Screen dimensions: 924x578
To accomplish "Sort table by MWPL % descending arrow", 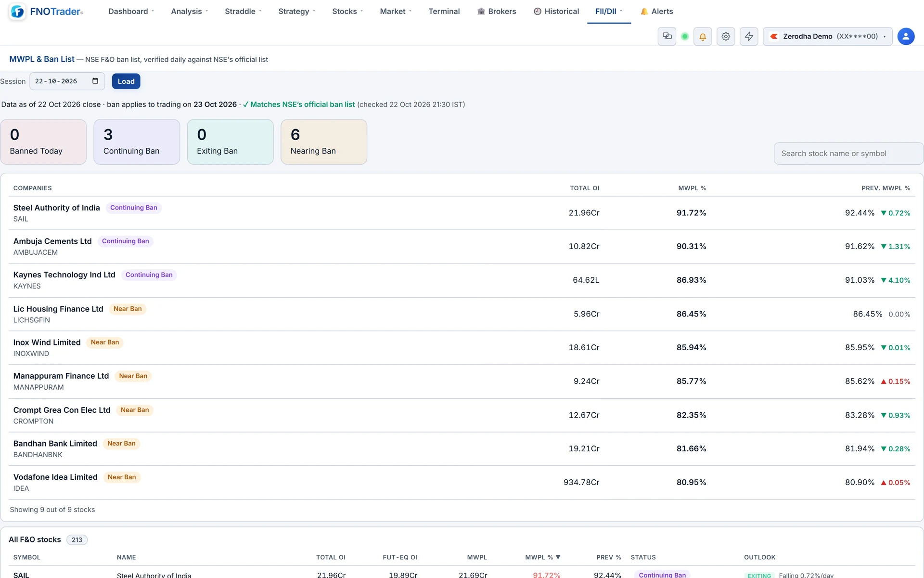I will pos(558,557).
